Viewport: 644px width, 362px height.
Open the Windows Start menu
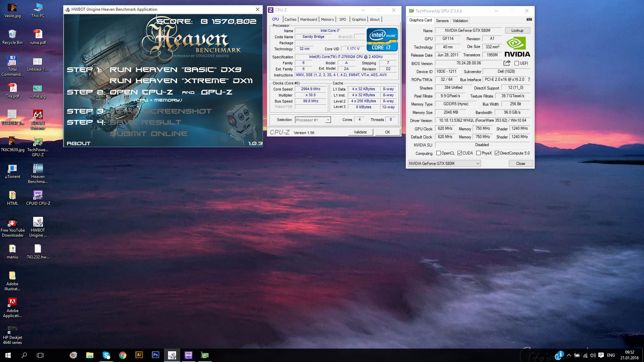(8, 355)
